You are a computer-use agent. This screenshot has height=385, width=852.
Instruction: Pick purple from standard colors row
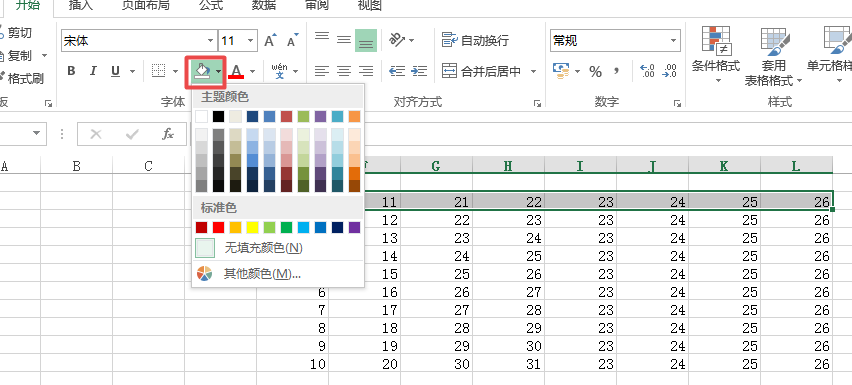354,227
